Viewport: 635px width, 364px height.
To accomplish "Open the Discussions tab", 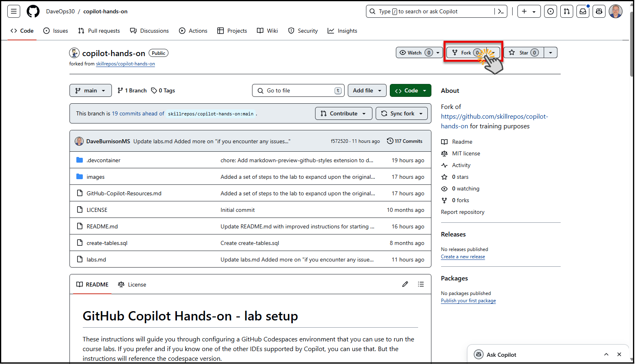I will pos(149,31).
